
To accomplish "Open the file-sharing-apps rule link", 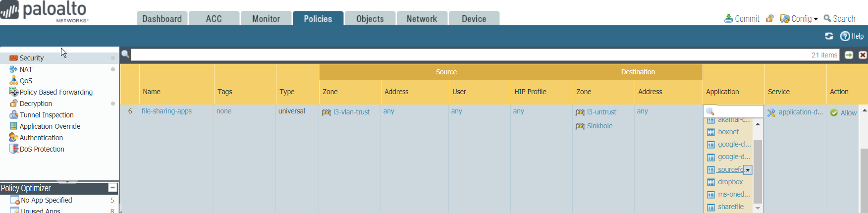I will click(166, 111).
